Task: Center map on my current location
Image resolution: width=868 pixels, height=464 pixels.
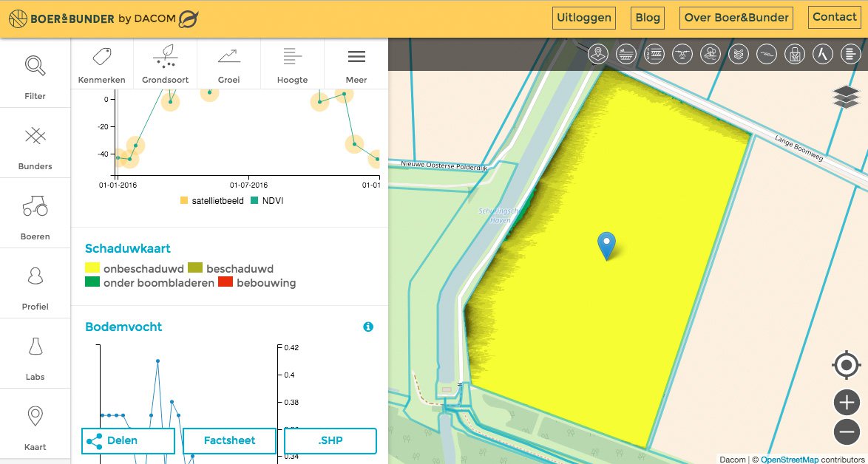Action: (847, 366)
